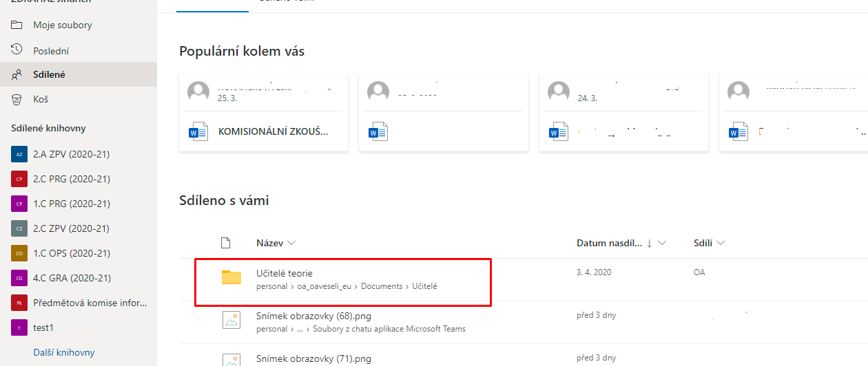The height and width of the screenshot is (366, 868).
Task: Open the popular card dated 24. 3.
Action: coord(624,112)
